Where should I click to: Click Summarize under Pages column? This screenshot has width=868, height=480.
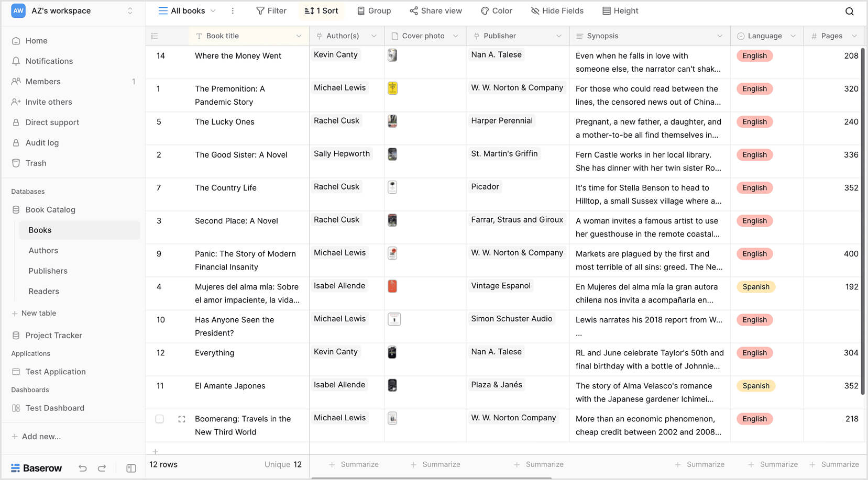834,465
